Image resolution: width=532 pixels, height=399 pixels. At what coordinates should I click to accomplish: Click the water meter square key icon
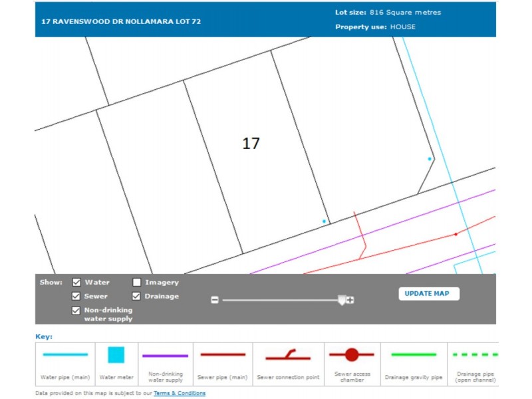116,355
